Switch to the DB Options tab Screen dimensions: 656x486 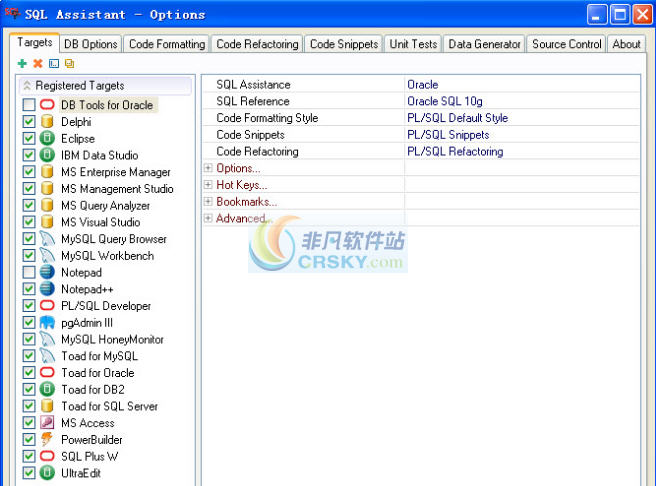[91, 44]
